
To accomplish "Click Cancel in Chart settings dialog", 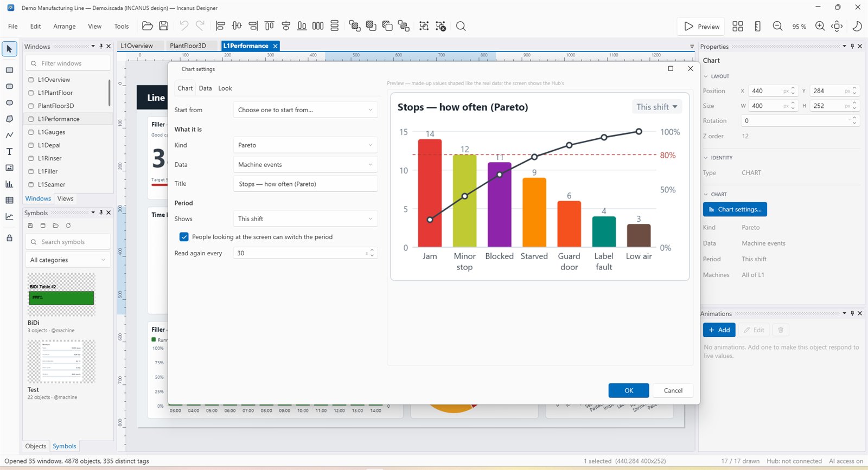I will click(x=673, y=390).
